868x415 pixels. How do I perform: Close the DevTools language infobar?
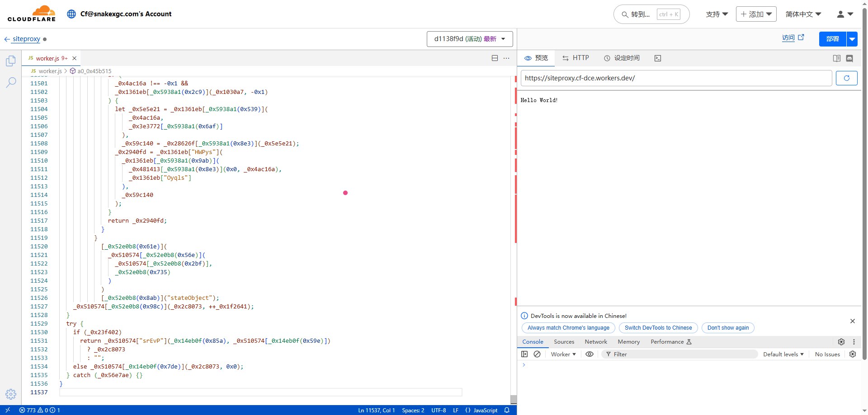853,321
